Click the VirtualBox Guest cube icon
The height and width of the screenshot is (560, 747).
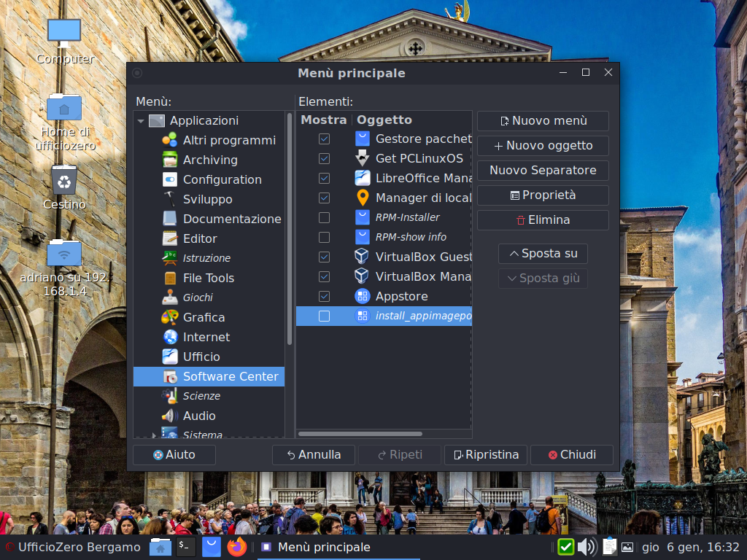pyautogui.click(x=362, y=257)
